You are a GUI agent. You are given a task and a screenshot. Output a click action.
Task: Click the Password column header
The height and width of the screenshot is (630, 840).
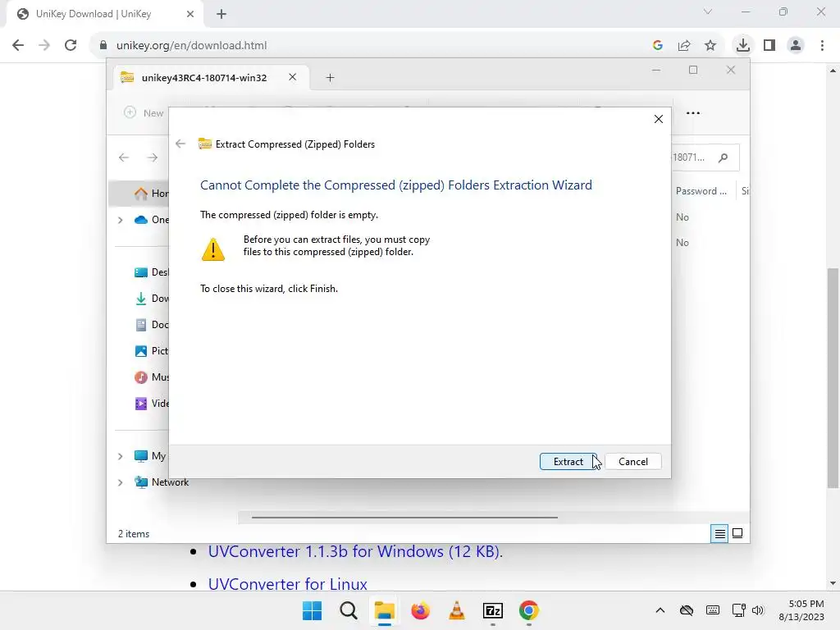click(x=701, y=190)
